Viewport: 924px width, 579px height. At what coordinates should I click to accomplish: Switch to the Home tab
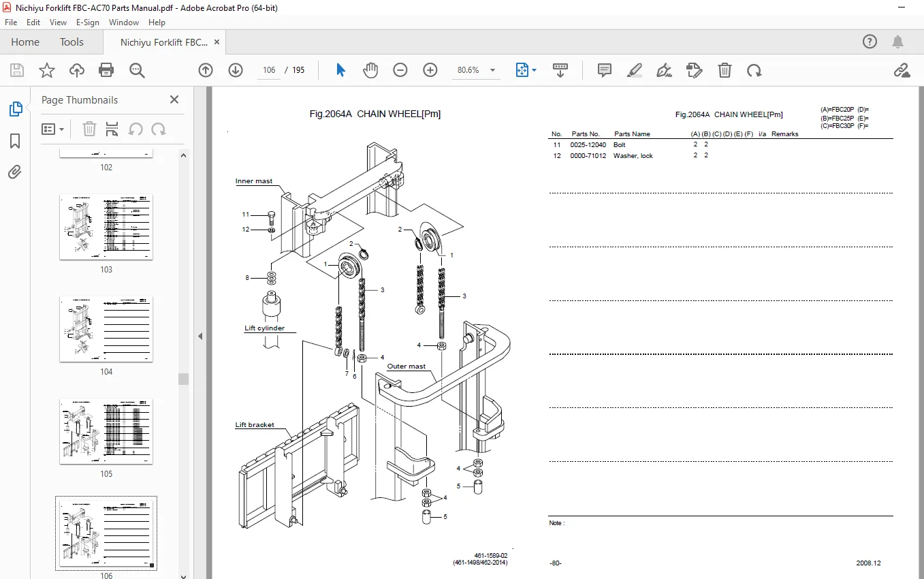coord(25,42)
